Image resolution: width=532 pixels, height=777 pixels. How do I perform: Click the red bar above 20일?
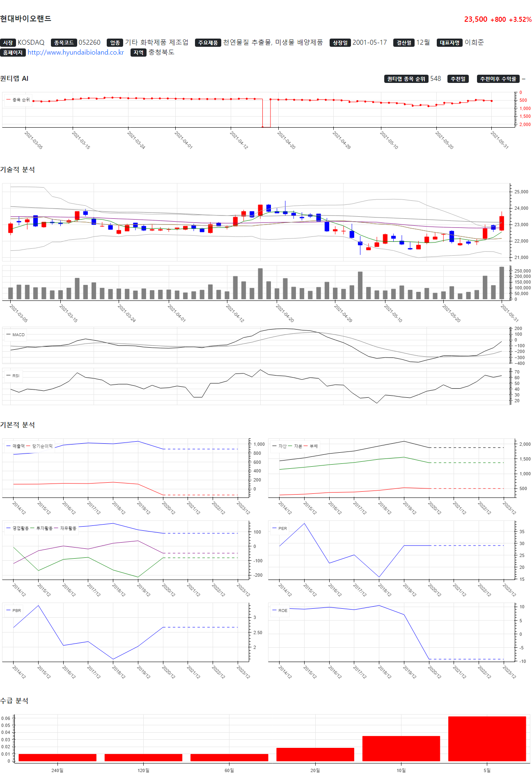point(315,754)
